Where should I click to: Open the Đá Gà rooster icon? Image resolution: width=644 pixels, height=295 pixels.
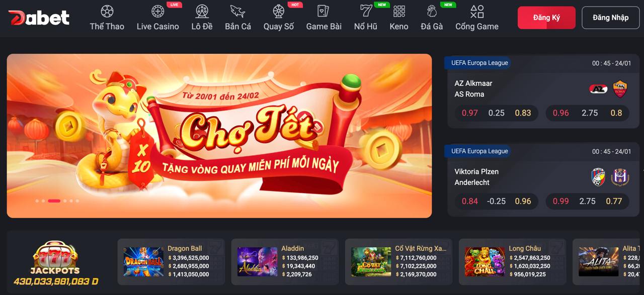click(432, 11)
